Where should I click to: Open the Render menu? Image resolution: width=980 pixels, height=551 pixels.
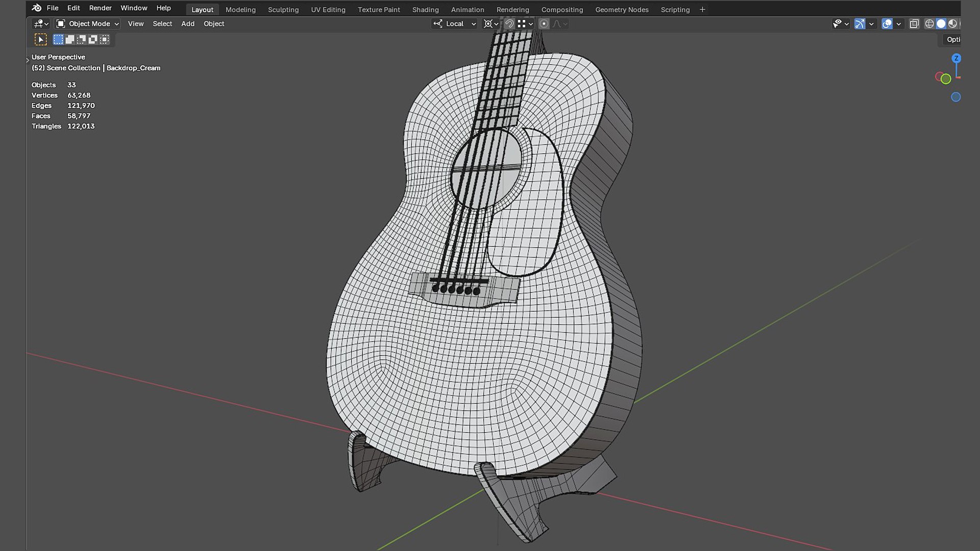click(100, 8)
